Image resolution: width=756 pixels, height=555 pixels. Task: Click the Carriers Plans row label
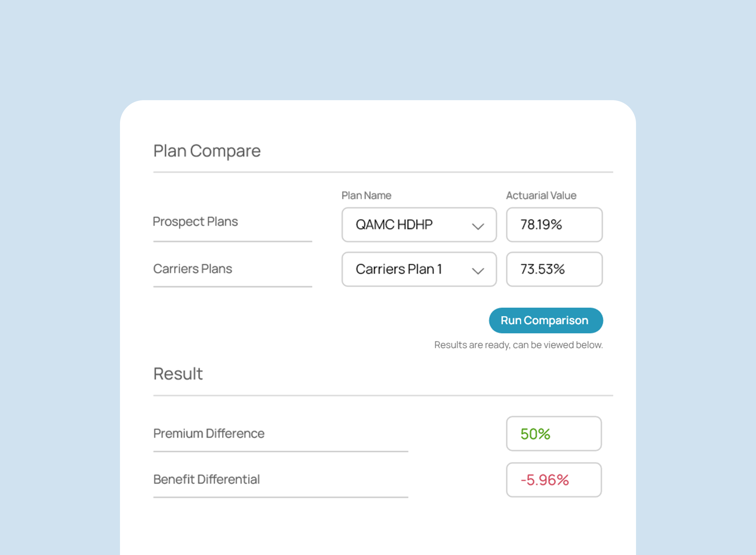[x=193, y=269]
